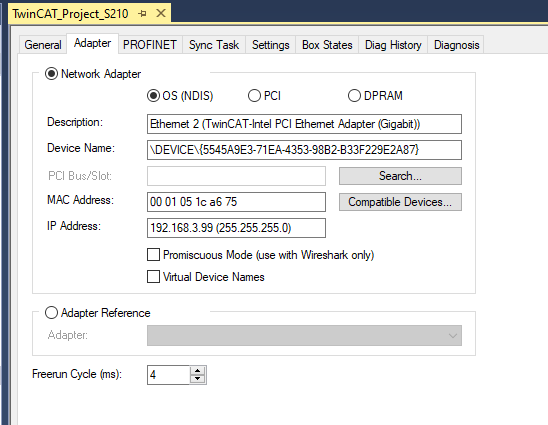Select the Adapter Reference radio button

coord(51,312)
